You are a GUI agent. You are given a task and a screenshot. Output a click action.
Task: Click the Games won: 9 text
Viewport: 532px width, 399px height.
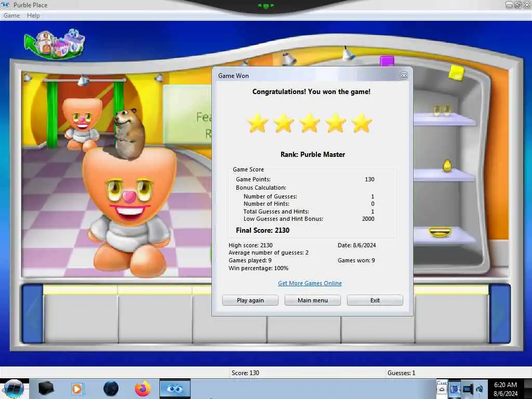(x=356, y=260)
